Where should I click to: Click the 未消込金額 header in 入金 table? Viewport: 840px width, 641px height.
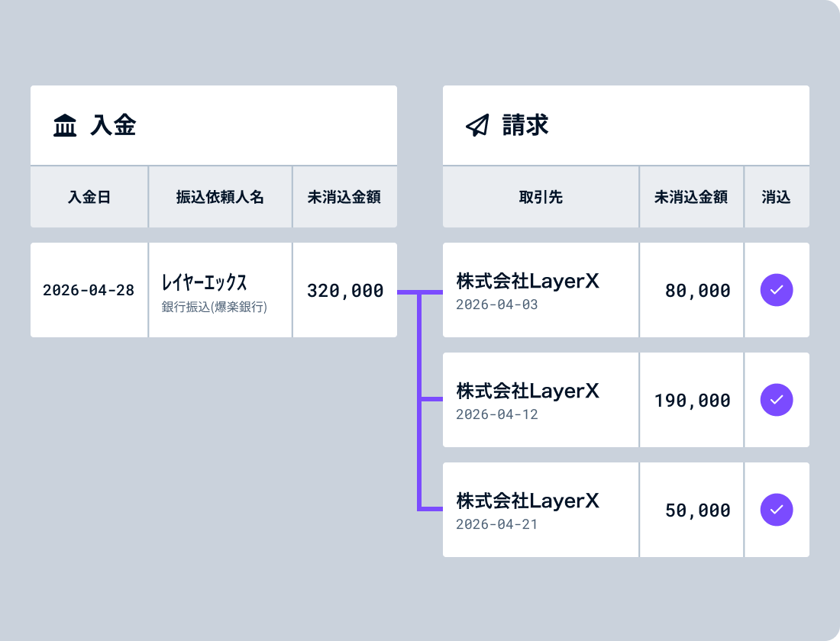344,197
